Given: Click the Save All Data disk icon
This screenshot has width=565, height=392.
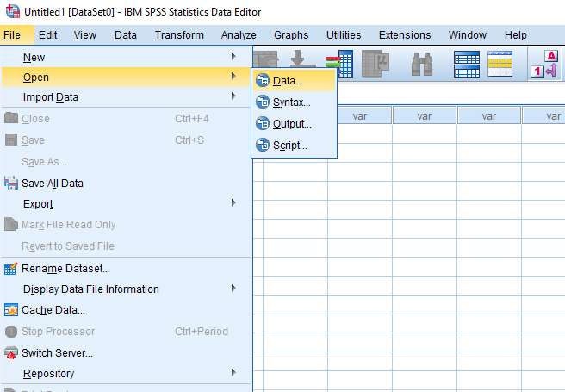Looking at the screenshot, I should coord(11,184).
